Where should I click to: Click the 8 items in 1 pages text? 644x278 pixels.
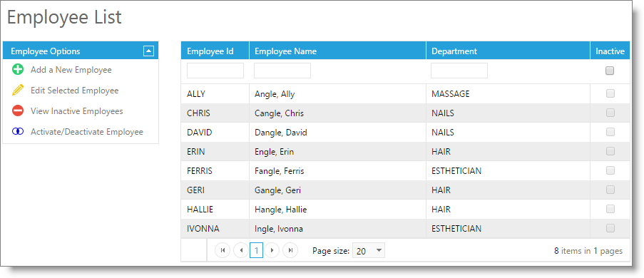click(588, 250)
